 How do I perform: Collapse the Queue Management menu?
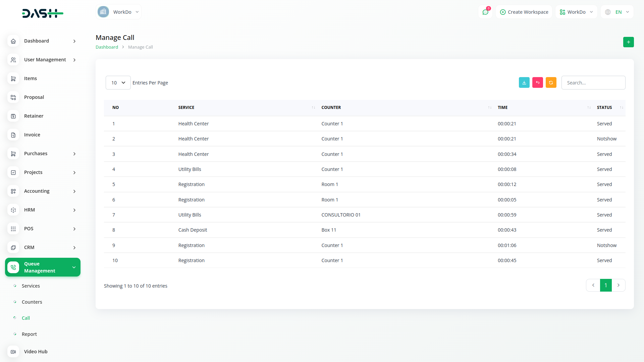[74, 267]
